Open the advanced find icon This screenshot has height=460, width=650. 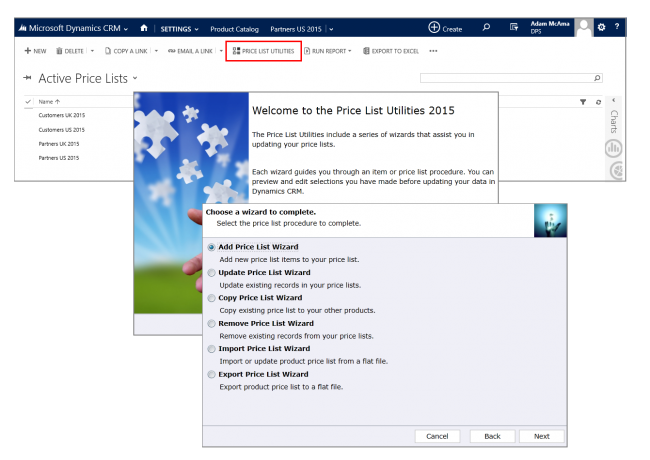pos(514,27)
